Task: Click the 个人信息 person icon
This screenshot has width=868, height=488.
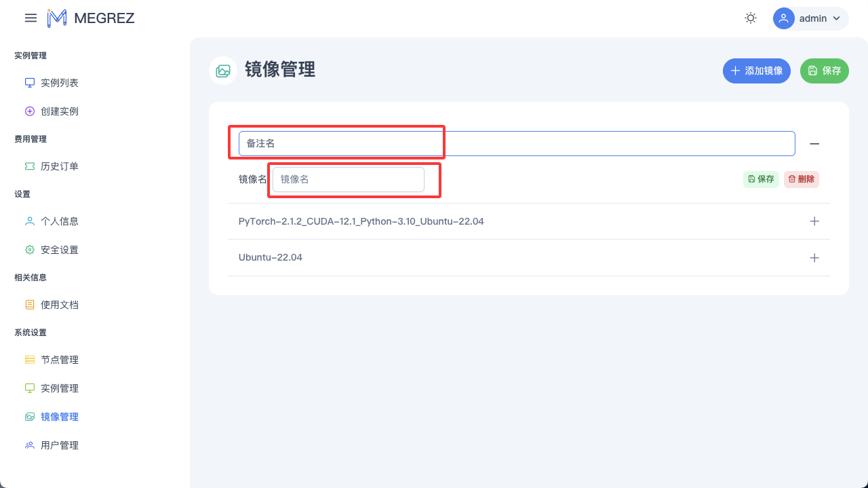Action: [29, 221]
